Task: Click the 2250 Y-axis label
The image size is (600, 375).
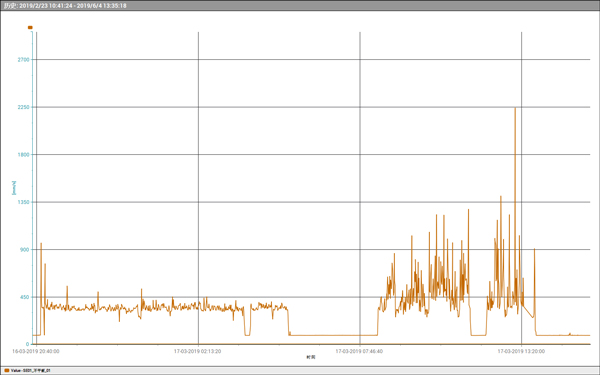Action: pyautogui.click(x=23, y=107)
